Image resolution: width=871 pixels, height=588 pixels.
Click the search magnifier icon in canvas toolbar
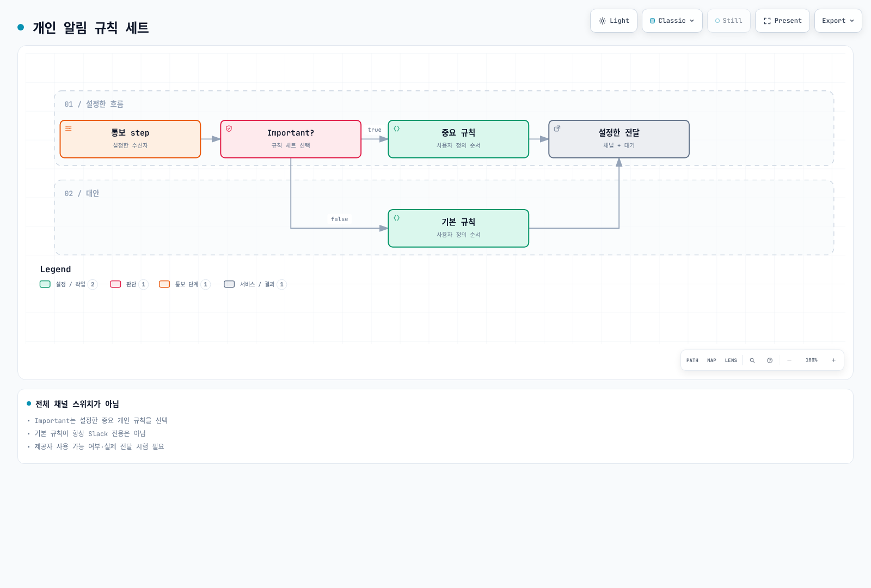click(x=752, y=360)
